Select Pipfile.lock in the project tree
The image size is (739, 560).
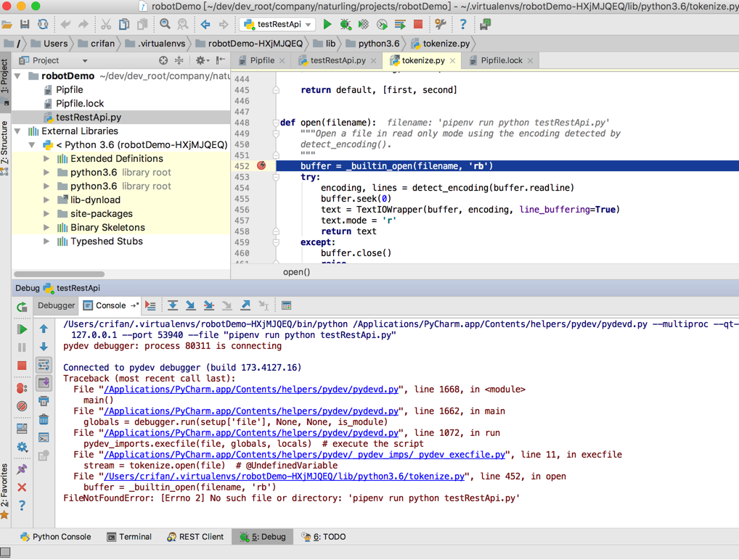click(x=80, y=104)
